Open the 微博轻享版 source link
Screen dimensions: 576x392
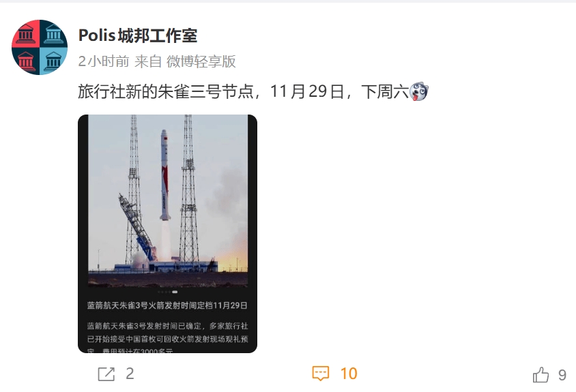201,61
